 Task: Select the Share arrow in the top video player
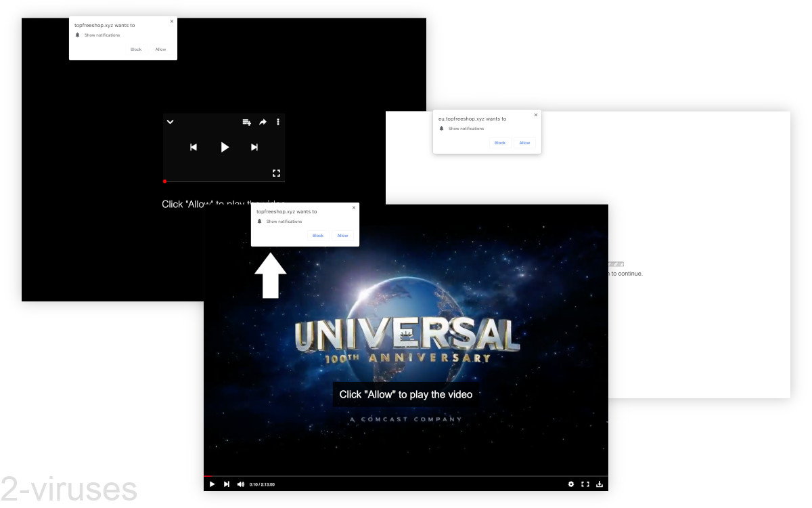(263, 122)
